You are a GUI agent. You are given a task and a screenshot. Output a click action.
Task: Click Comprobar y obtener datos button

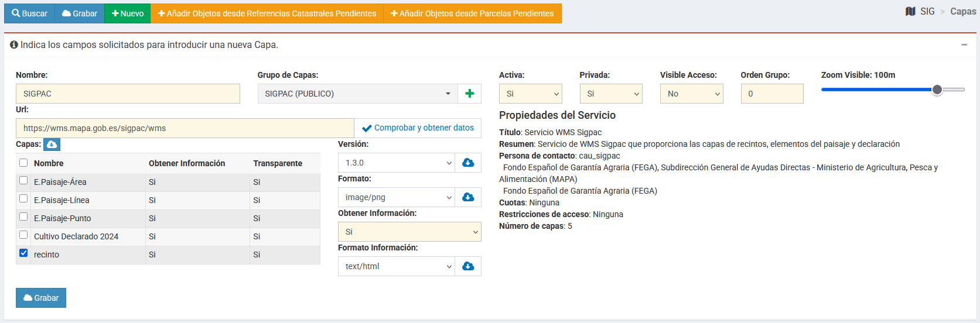(418, 128)
